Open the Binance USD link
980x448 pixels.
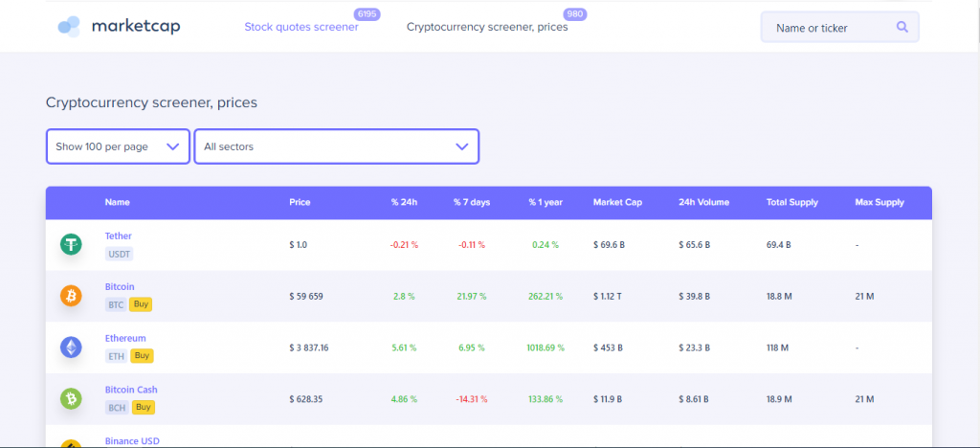tap(132, 440)
